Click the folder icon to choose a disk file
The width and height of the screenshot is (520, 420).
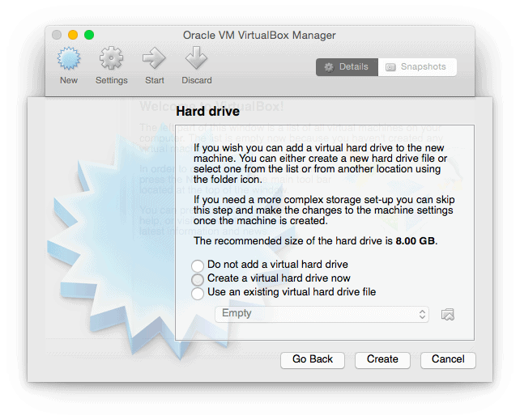[x=447, y=314]
